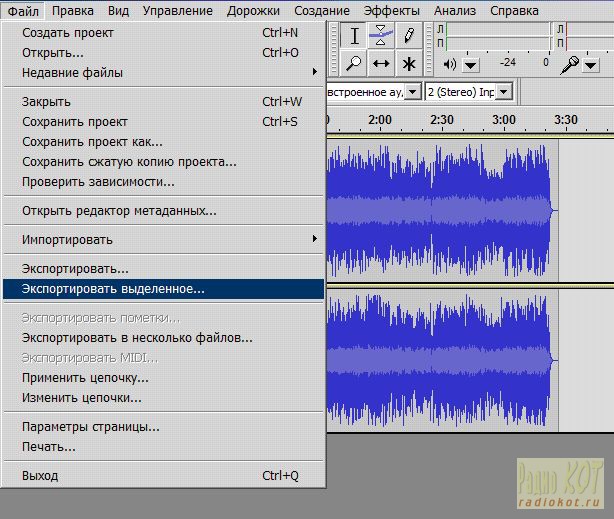Choose Открыть... in File menu

coord(164,52)
